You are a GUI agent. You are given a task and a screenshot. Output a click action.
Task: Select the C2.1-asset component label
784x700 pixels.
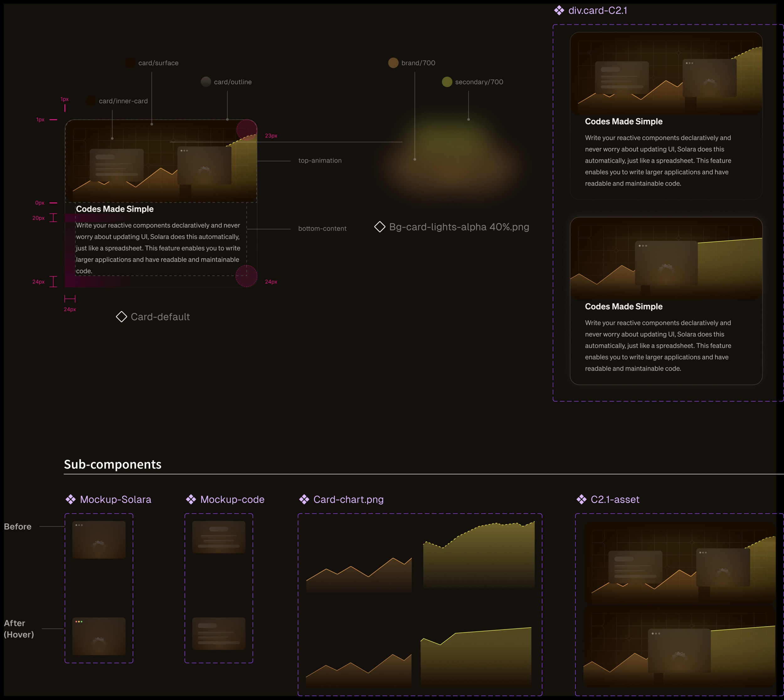[615, 499]
